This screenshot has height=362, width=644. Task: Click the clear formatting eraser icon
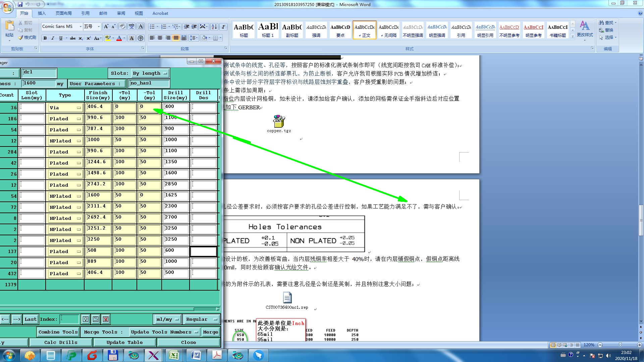pos(122,26)
